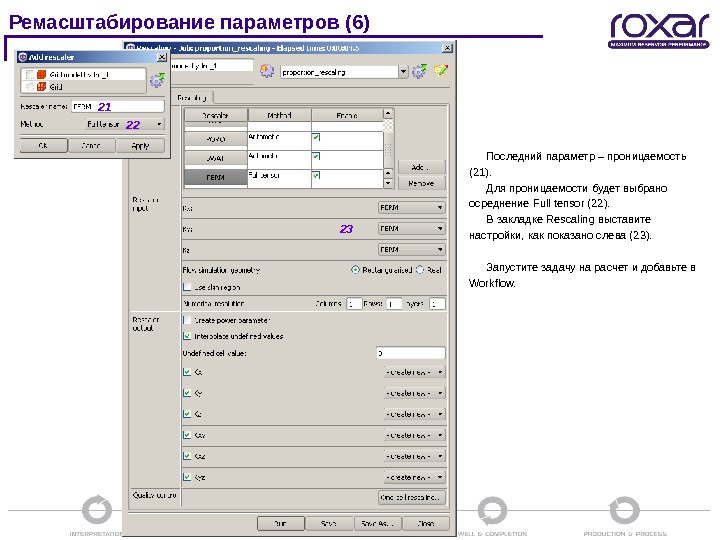This screenshot has height=540, width=720.
Task: Open the Method dropdown showing Full tensor
Action: (124, 124)
